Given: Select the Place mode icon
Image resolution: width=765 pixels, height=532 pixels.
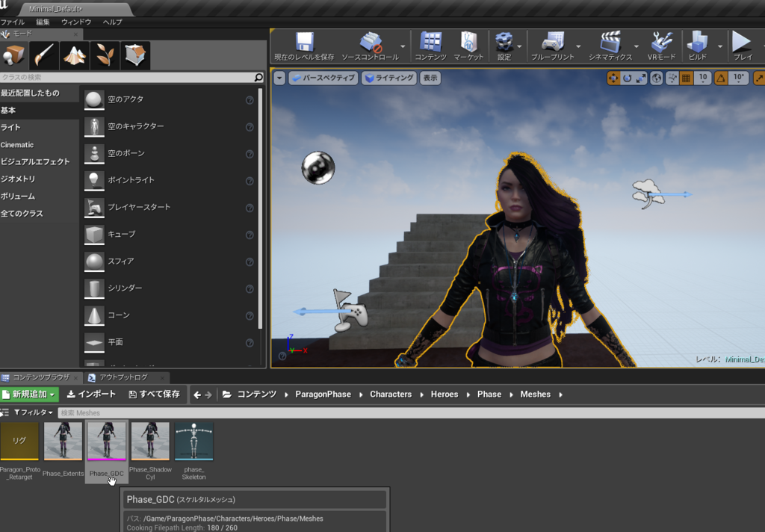Looking at the screenshot, I should click(13, 55).
